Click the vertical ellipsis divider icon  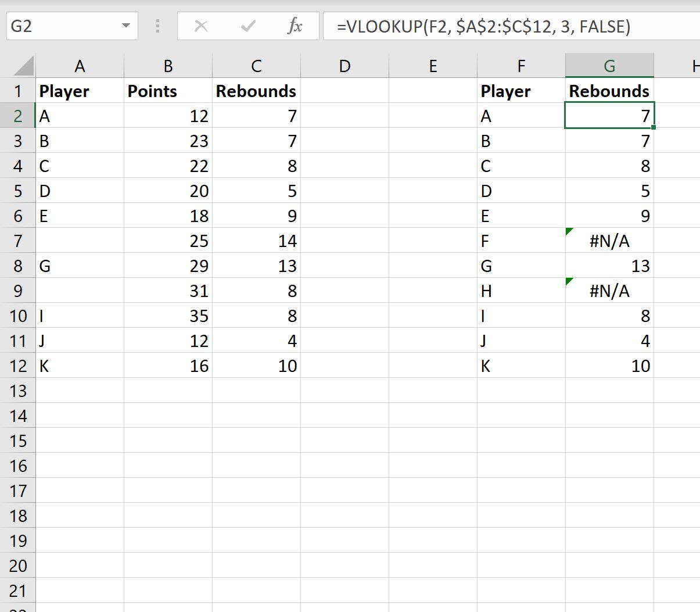[157, 26]
